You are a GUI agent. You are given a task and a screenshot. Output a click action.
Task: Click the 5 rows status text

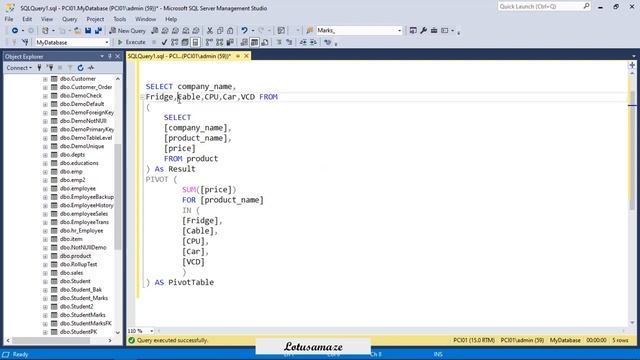pos(620,340)
